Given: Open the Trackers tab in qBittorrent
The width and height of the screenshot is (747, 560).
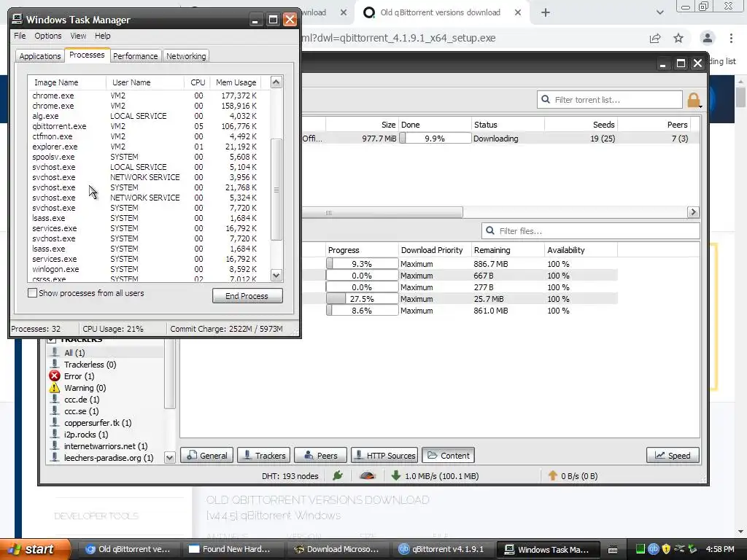Looking at the screenshot, I should click(264, 455).
